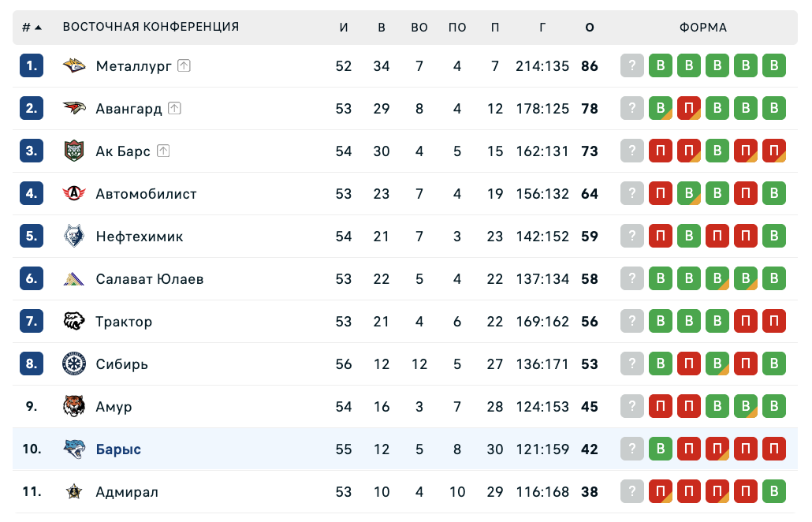Open Адмирал's last green win badge

click(x=774, y=492)
